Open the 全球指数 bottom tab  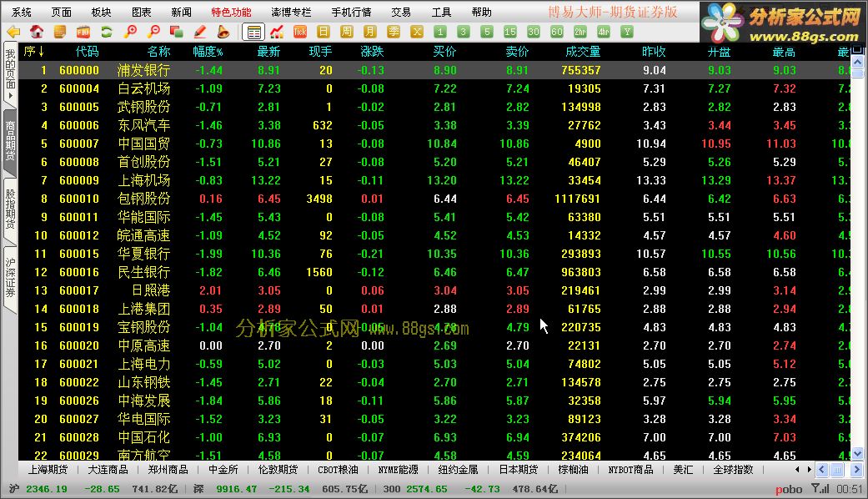733,470
